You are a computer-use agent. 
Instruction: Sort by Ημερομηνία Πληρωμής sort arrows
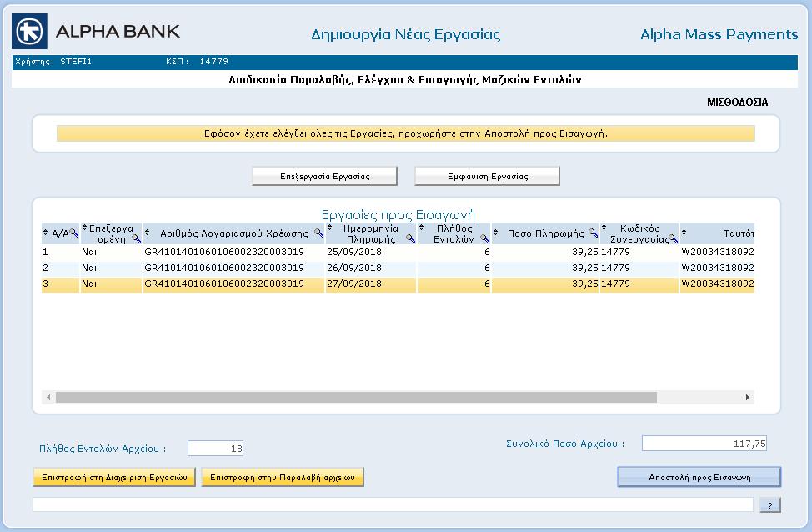(x=330, y=228)
